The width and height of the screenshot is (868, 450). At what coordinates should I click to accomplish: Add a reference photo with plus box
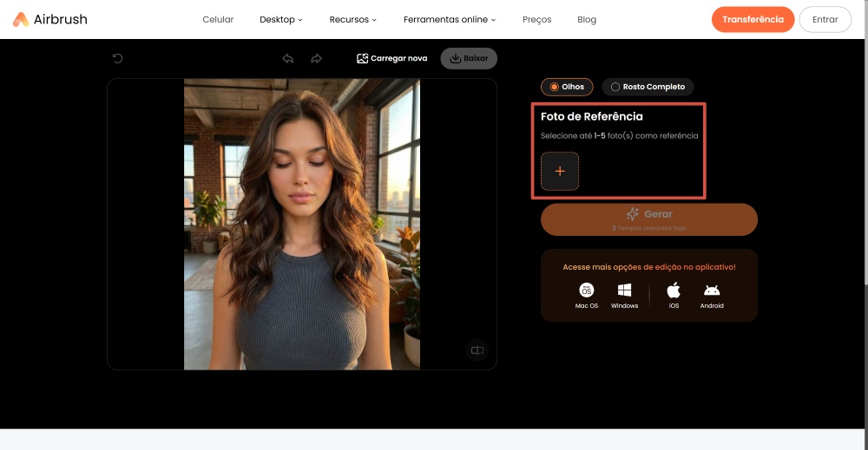(x=560, y=172)
